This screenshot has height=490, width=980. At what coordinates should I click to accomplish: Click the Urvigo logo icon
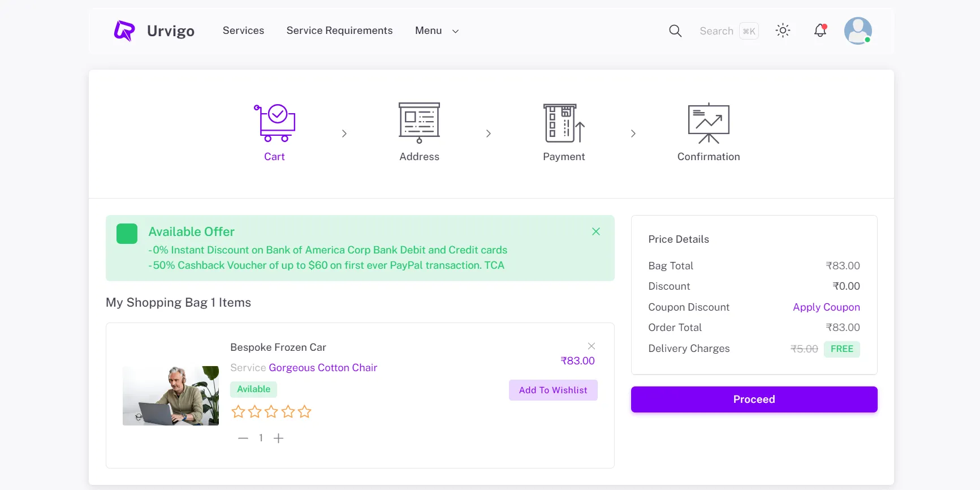point(124,31)
